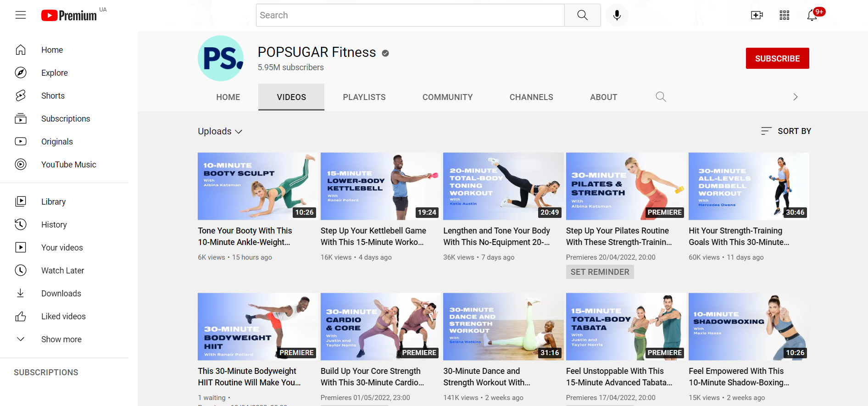The height and width of the screenshot is (406, 868).
Task: Open the CHANNELS tab
Action: click(x=531, y=97)
